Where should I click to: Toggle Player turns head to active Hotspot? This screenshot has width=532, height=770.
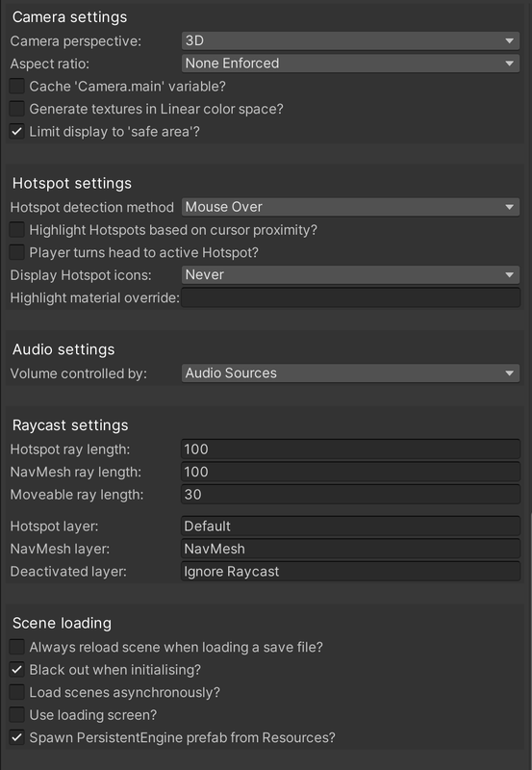pos(17,252)
